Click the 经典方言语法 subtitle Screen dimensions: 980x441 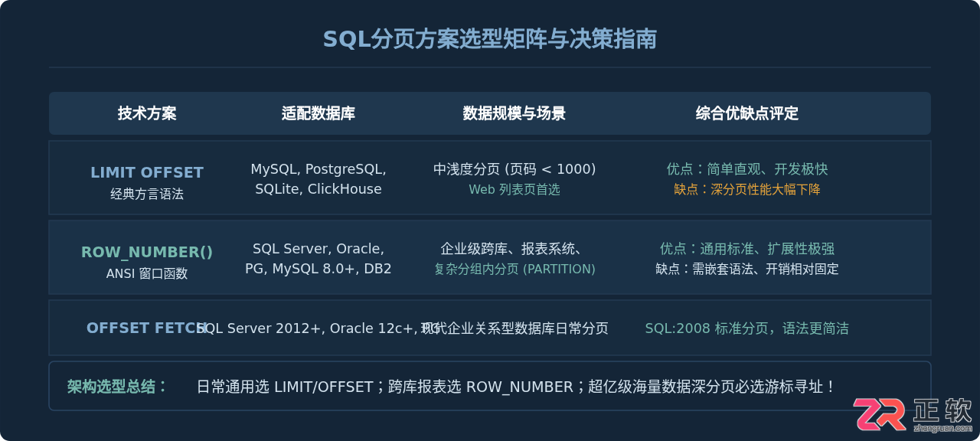(147, 194)
